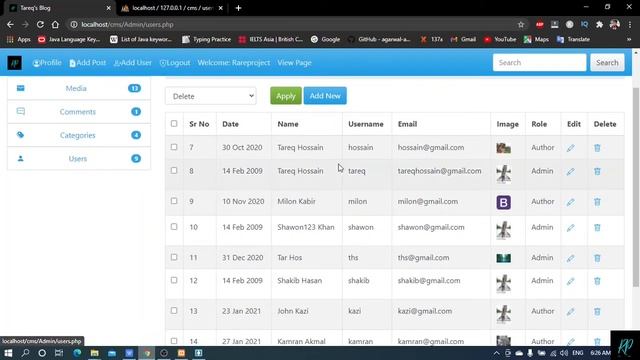Delete John Kazi's user entry
Viewport: 640px width, 360px height.
point(597,312)
